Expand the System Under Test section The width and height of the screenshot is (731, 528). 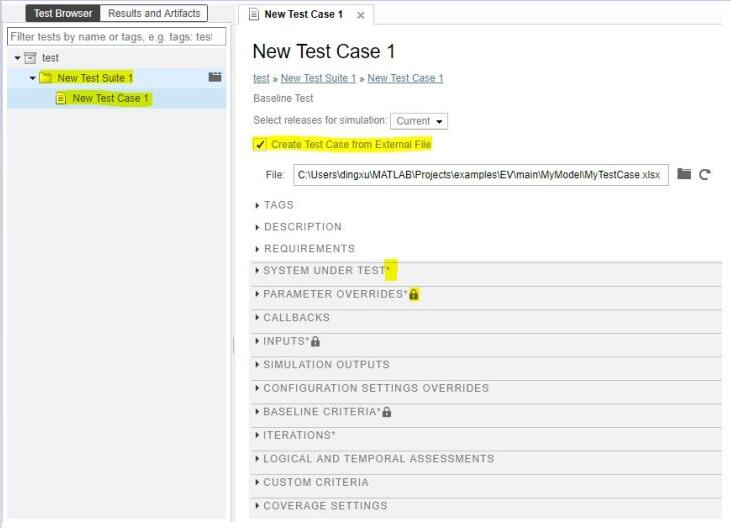click(322, 271)
